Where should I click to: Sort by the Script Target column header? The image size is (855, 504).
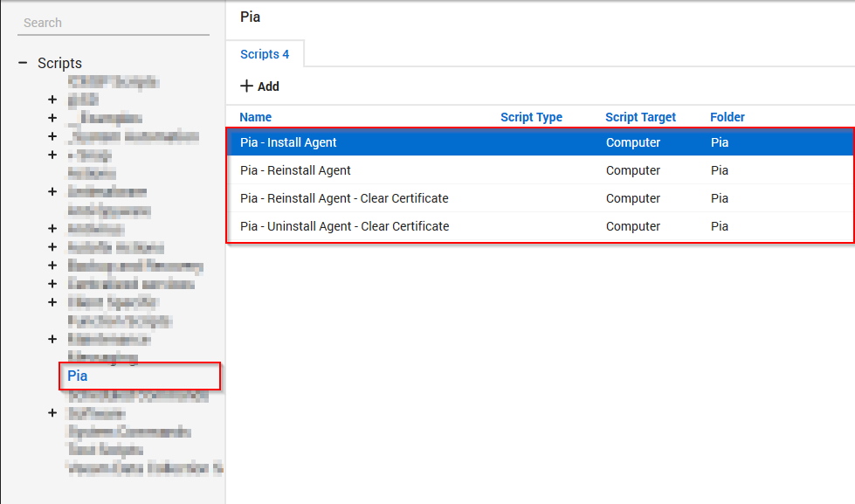coord(640,117)
